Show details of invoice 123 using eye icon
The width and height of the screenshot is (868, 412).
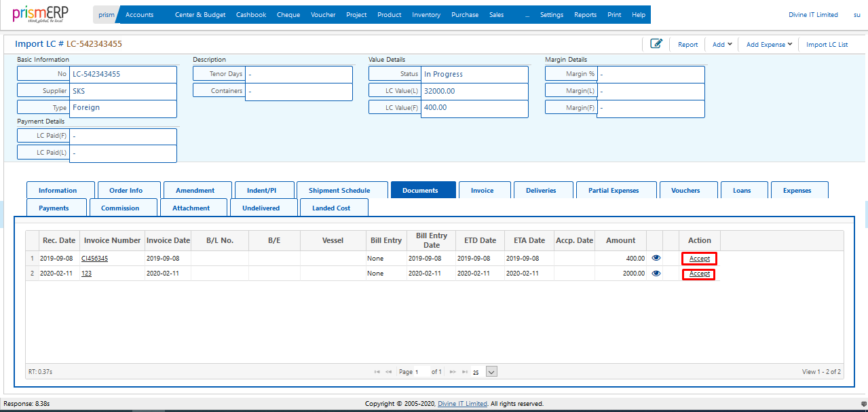655,274
